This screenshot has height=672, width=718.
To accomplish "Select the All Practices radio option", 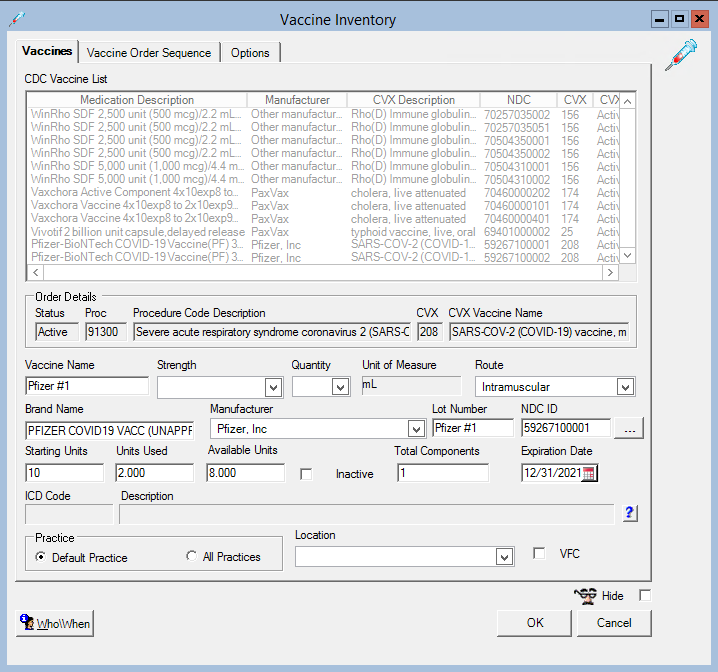I will [192, 557].
